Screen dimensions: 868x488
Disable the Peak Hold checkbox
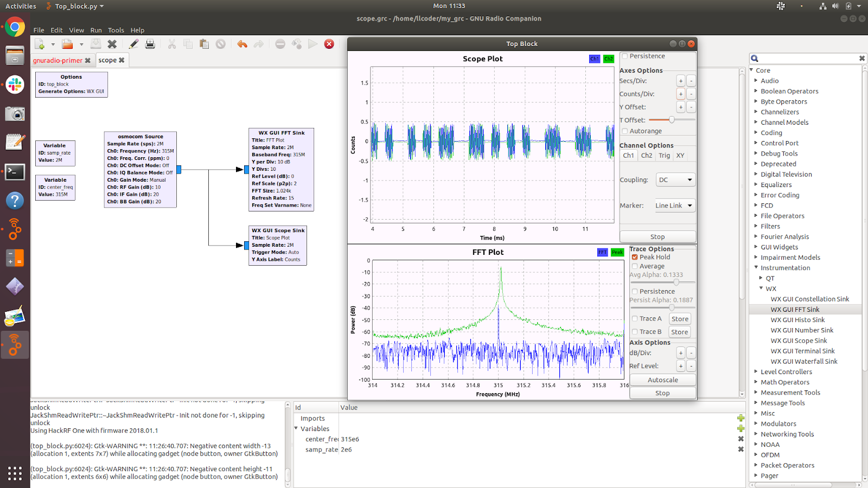pyautogui.click(x=635, y=257)
